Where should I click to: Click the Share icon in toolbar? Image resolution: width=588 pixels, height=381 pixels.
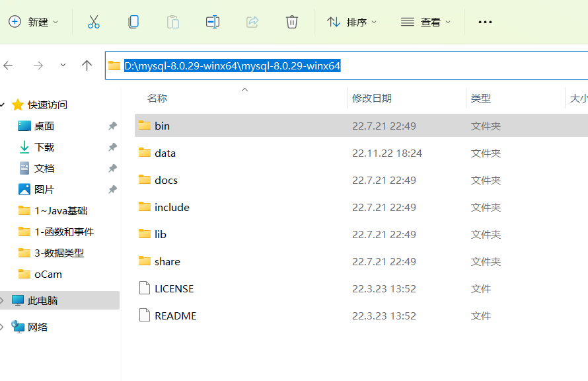point(252,22)
